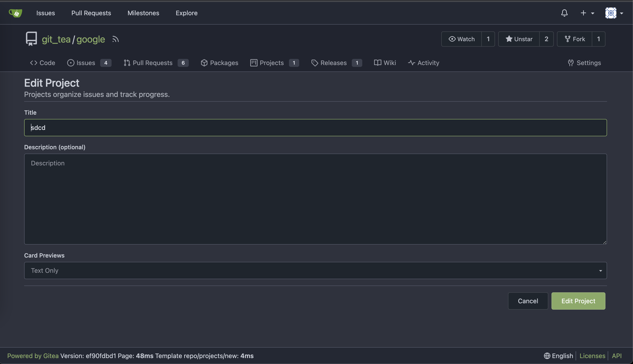The image size is (633, 364).
Task: Open the Packages tab
Action: pos(220,63)
